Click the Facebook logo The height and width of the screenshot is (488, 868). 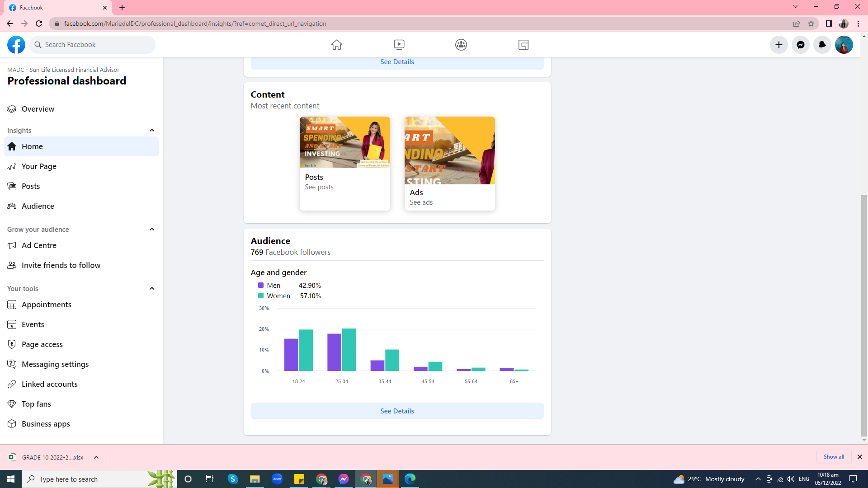click(x=16, y=45)
